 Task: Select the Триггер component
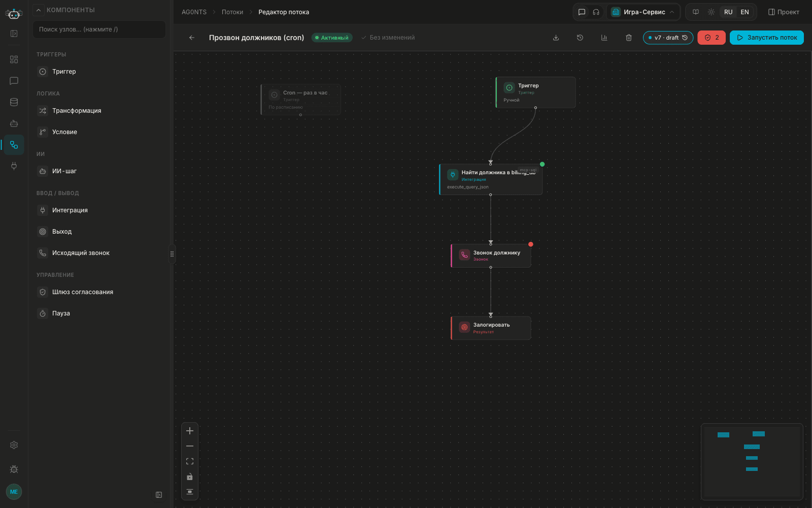(x=99, y=72)
